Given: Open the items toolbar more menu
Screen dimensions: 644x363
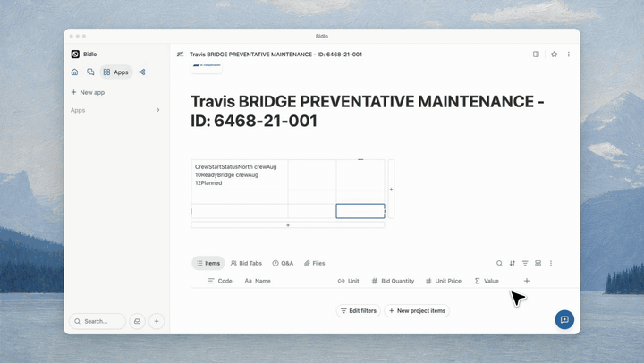Looking at the screenshot, I should (x=551, y=263).
